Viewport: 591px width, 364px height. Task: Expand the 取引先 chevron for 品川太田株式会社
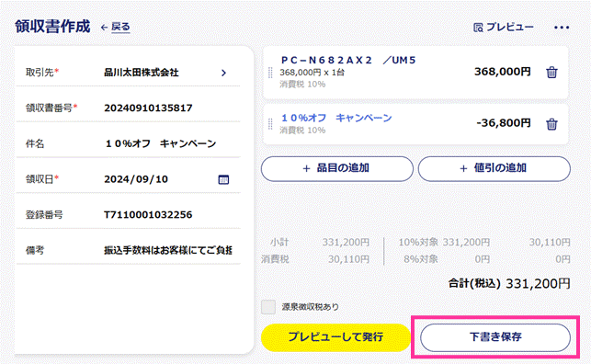tap(223, 73)
